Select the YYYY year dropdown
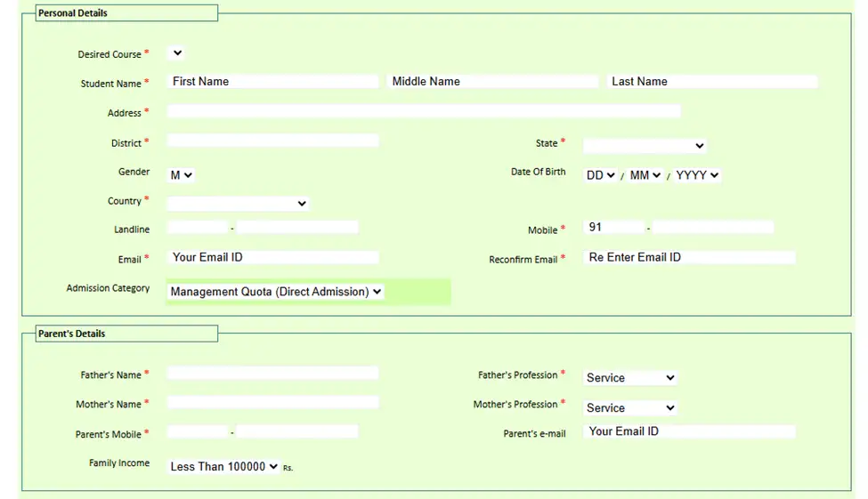Image resolution: width=868 pixels, height=499 pixels. click(x=697, y=175)
